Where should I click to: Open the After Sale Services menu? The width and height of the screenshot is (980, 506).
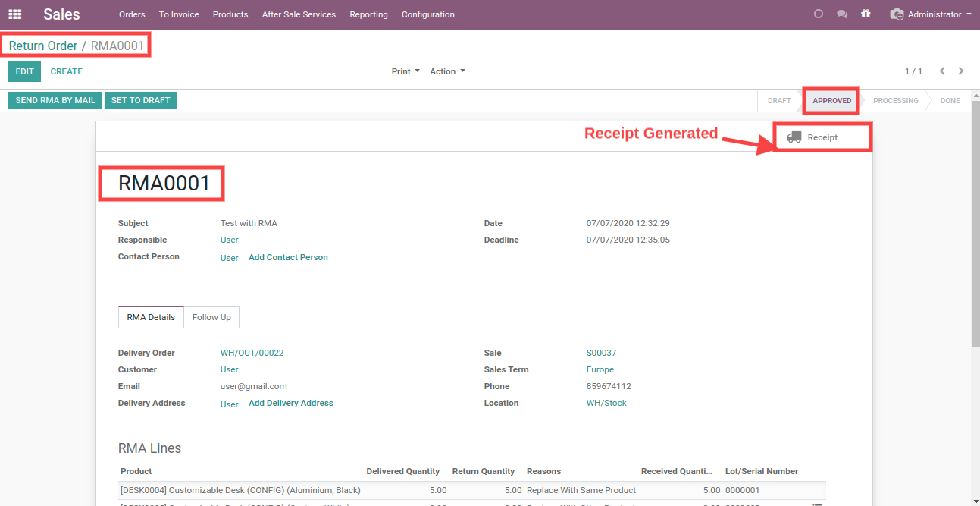(x=299, y=14)
